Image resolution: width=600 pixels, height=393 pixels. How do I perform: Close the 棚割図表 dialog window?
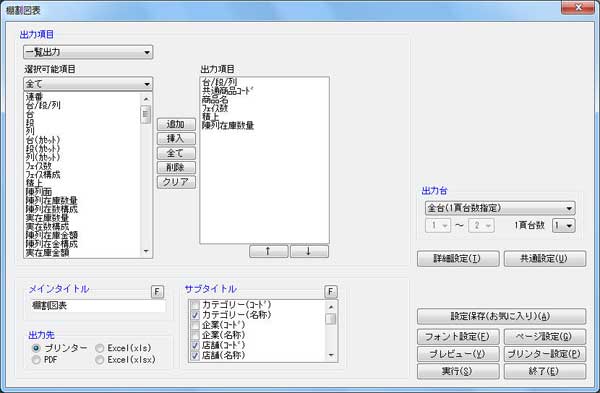point(578,7)
